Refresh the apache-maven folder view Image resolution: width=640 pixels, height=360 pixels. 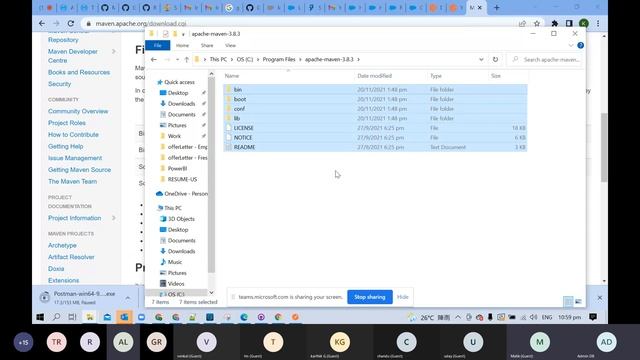(495, 59)
